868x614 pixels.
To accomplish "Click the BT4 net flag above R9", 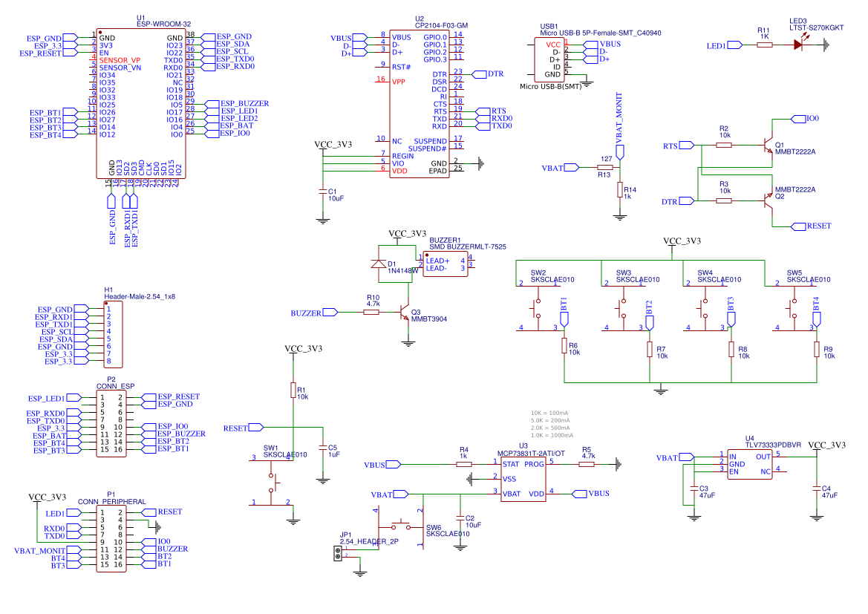I will pyautogui.click(x=817, y=313).
